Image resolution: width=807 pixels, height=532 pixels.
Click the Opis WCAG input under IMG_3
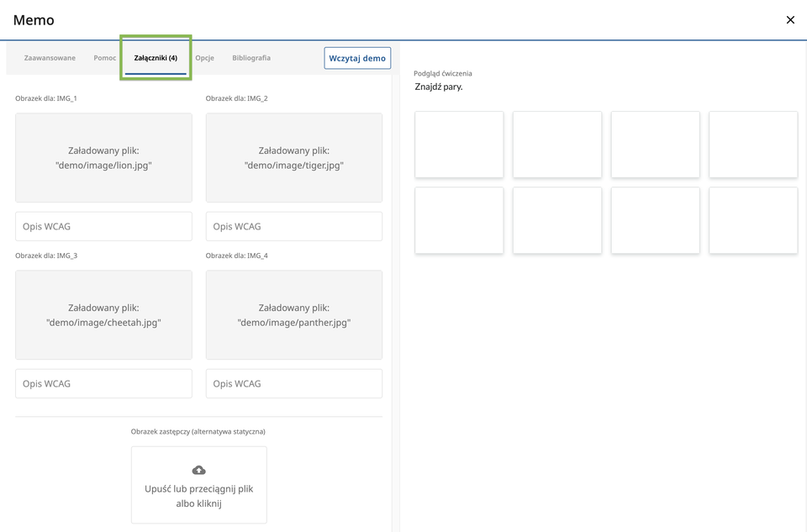coord(103,384)
